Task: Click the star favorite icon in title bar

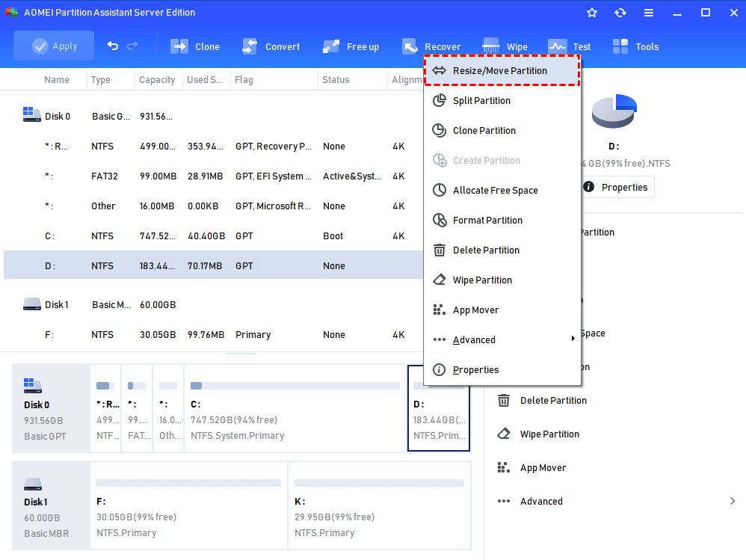Action: [592, 13]
